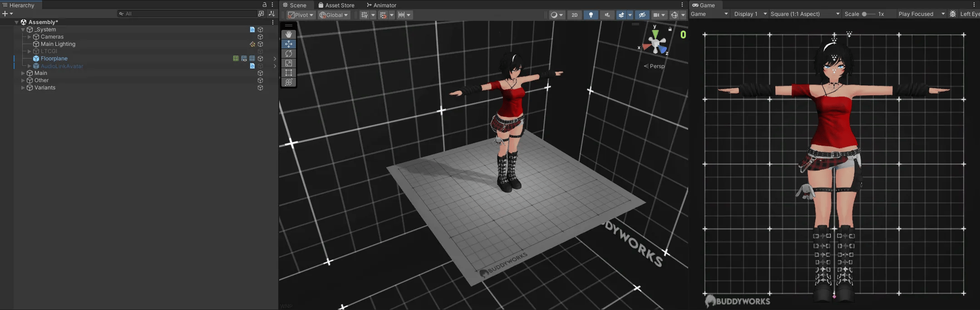Click the scene view camera settings icon

(656, 15)
